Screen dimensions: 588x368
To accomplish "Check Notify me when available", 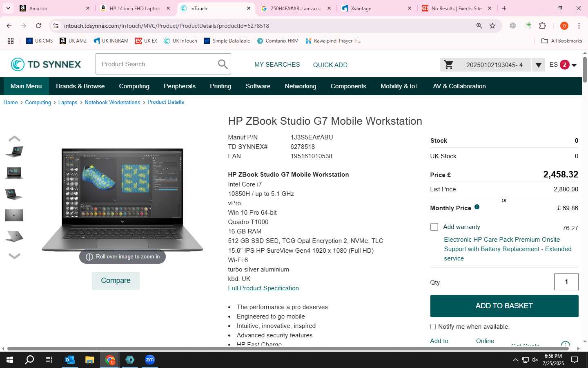I will coord(433,327).
